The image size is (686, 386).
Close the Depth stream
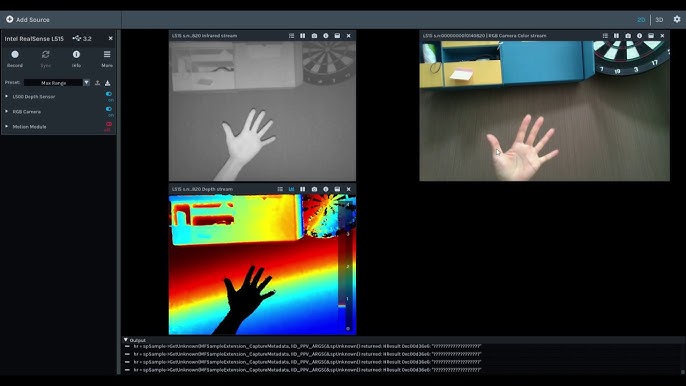coord(349,189)
